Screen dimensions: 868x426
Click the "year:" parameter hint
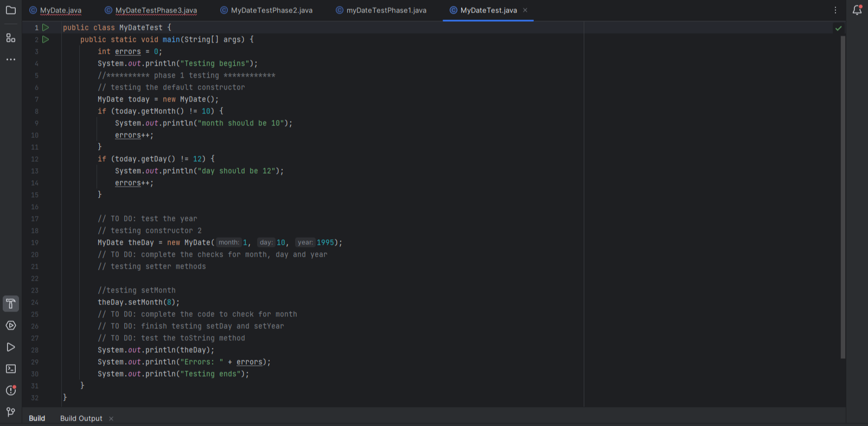click(305, 243)
